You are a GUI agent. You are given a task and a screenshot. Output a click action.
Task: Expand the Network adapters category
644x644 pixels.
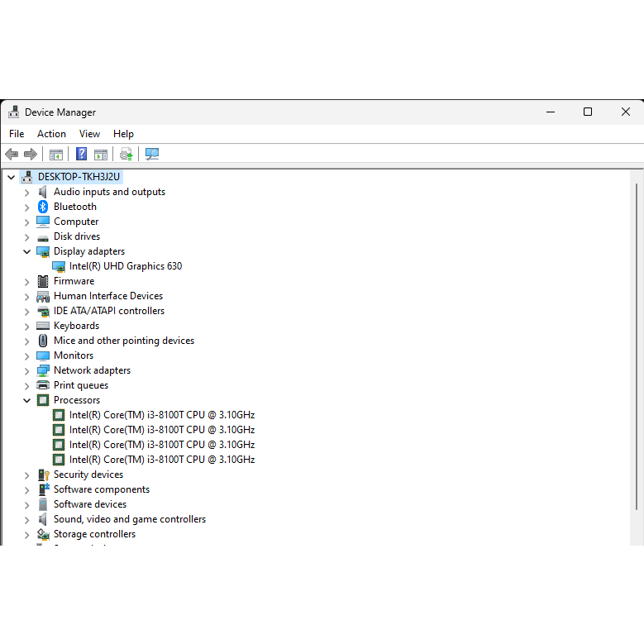(26, 370)
